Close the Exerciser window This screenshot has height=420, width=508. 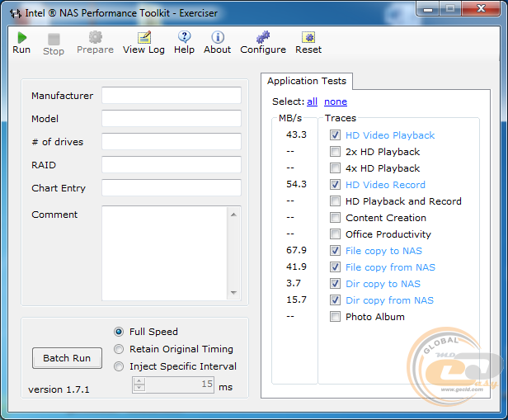point(481,8)
